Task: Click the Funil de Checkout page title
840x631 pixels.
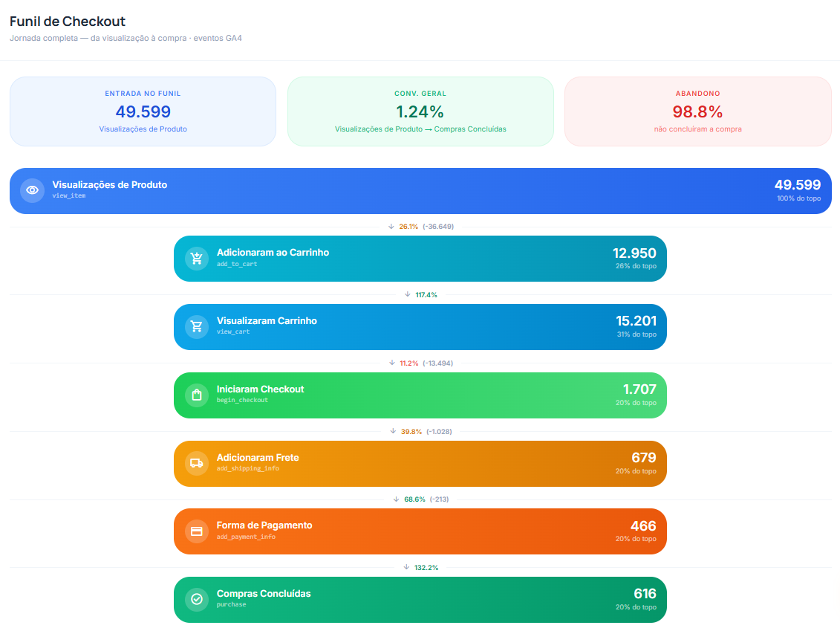Action: [68, 22]
